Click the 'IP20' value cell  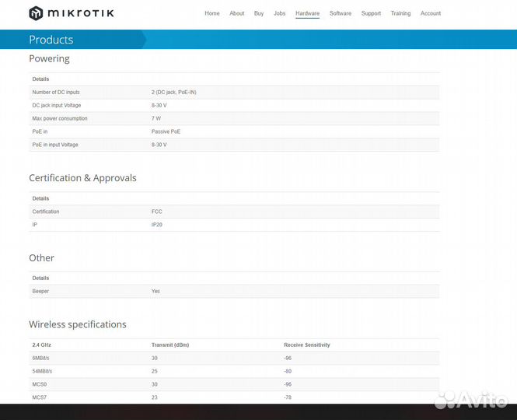(156, 225)
